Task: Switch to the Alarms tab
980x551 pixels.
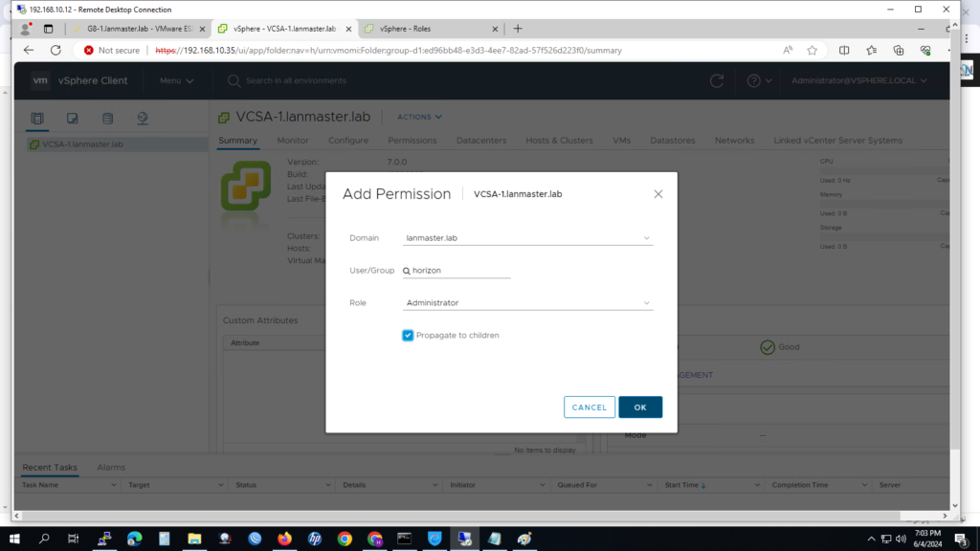Action: click(x=111, y=467)
